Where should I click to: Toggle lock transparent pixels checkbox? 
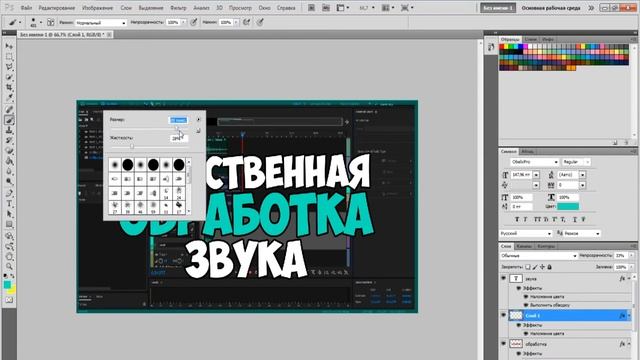click(x=528, y=267)
